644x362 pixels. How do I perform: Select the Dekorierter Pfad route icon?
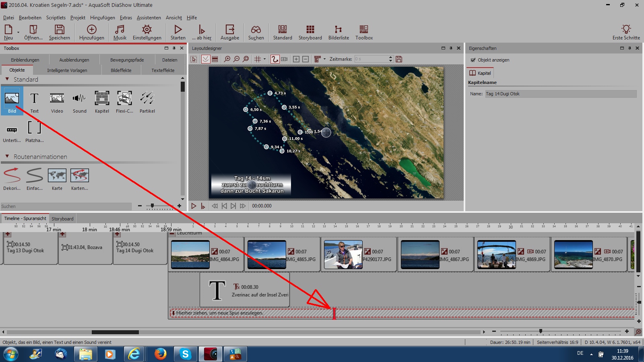point(12,179)
